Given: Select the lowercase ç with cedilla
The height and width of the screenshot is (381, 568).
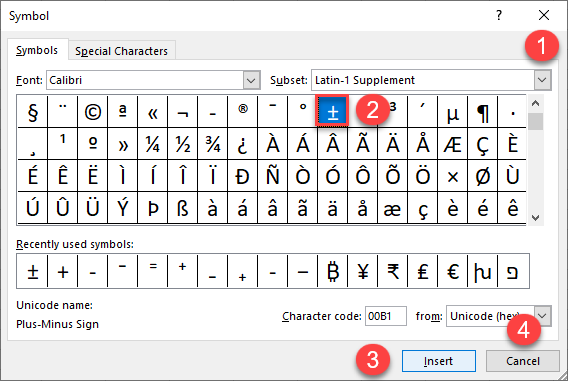Looking at the screenshot, I should (x=423, y=208).
